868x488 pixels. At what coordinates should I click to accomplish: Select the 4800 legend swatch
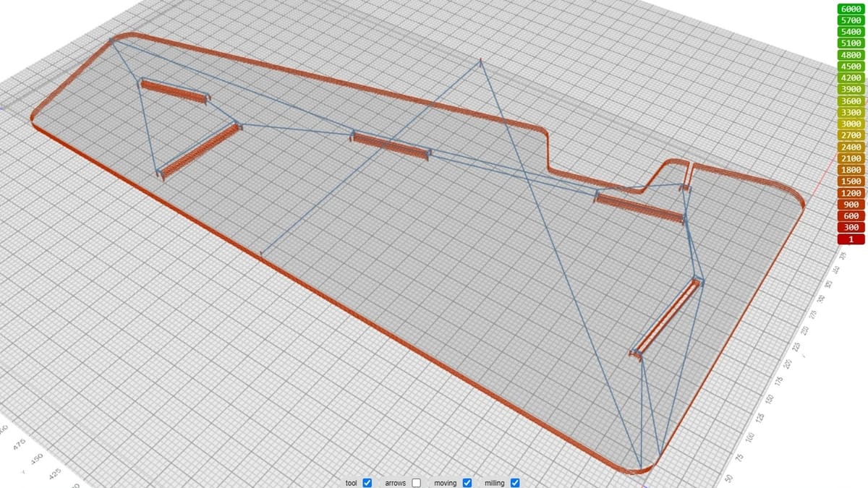coord(851,54)
